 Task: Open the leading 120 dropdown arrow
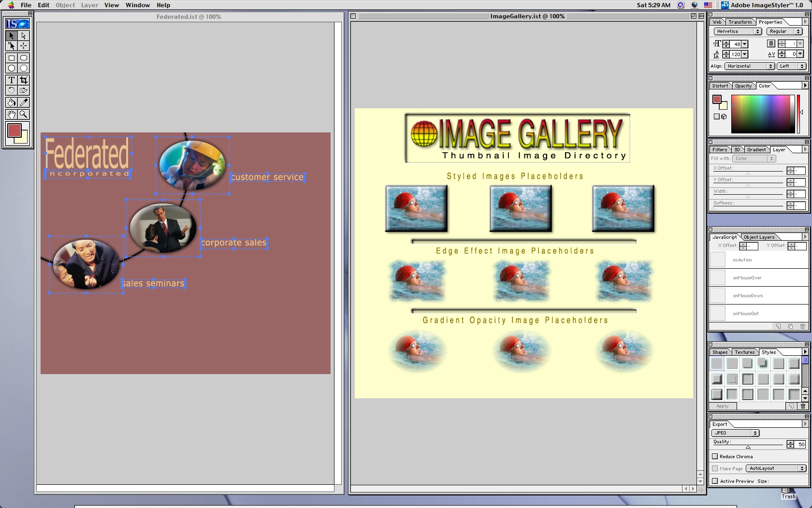coord(744,55)
